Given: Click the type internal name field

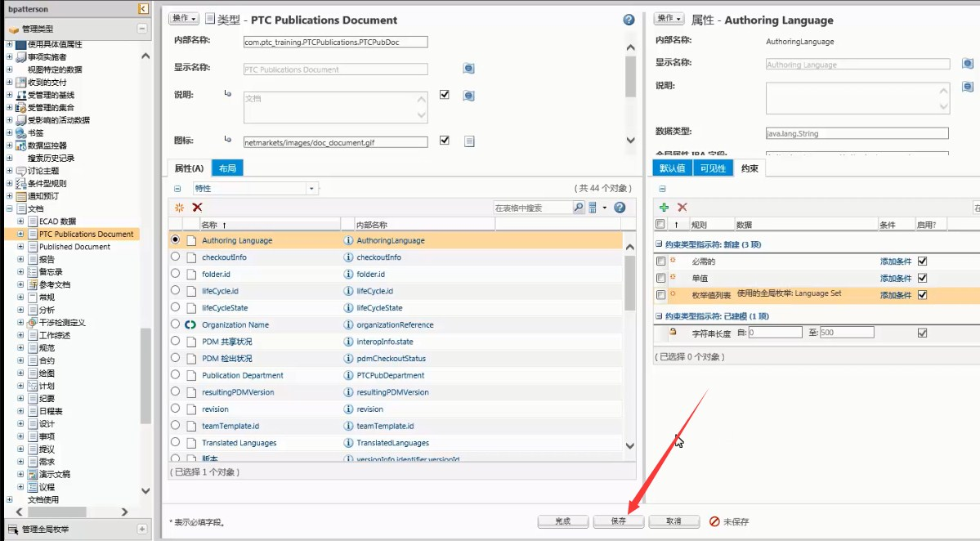Looking at the screenshot, I should (x=336, y=42).
